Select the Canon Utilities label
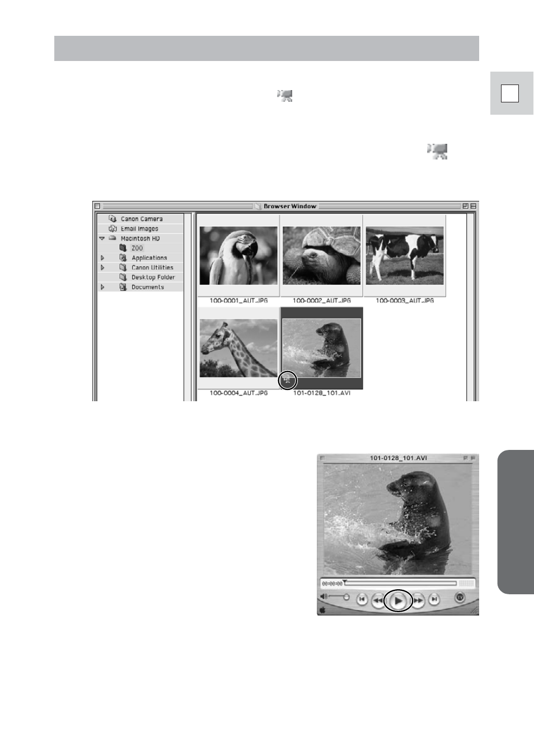This screenshot has width=534, height=756. pyautogui.click(x=152, y=267)
